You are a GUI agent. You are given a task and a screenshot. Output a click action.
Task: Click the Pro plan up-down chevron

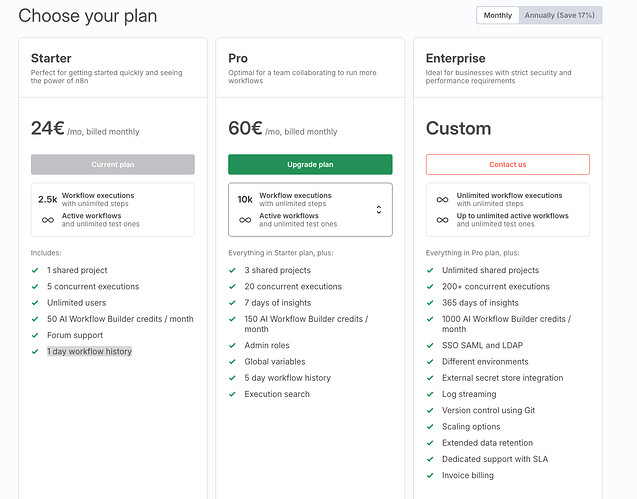[379, 210]
